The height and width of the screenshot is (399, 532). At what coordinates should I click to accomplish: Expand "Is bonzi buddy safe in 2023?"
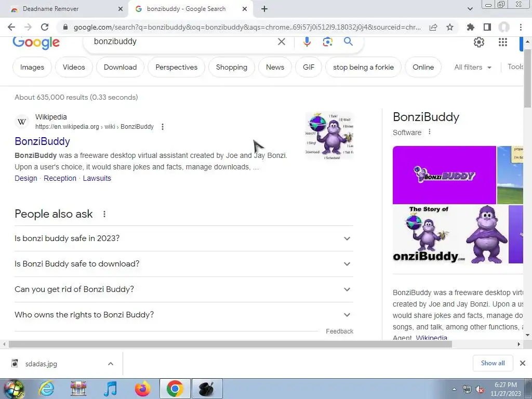coord(184,238)
